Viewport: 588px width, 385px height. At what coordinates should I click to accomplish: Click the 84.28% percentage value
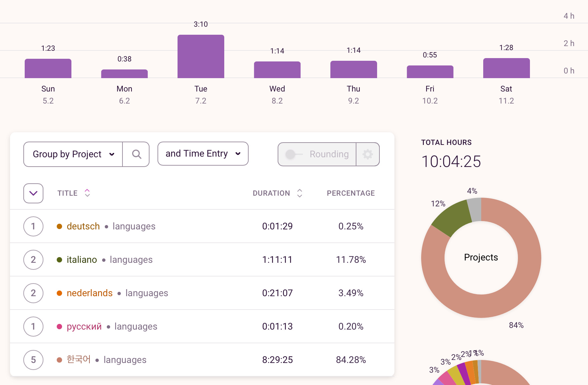[351, 360]
